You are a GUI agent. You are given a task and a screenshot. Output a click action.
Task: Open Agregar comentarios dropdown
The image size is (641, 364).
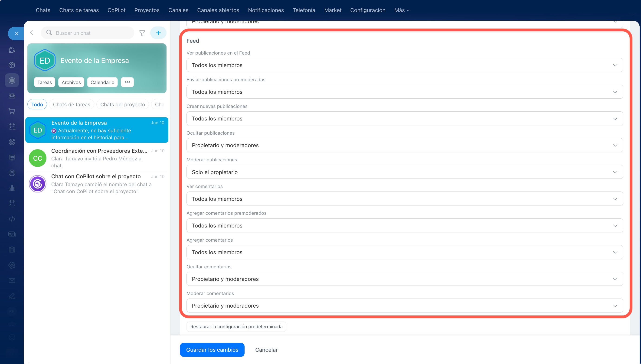(405, 252)
